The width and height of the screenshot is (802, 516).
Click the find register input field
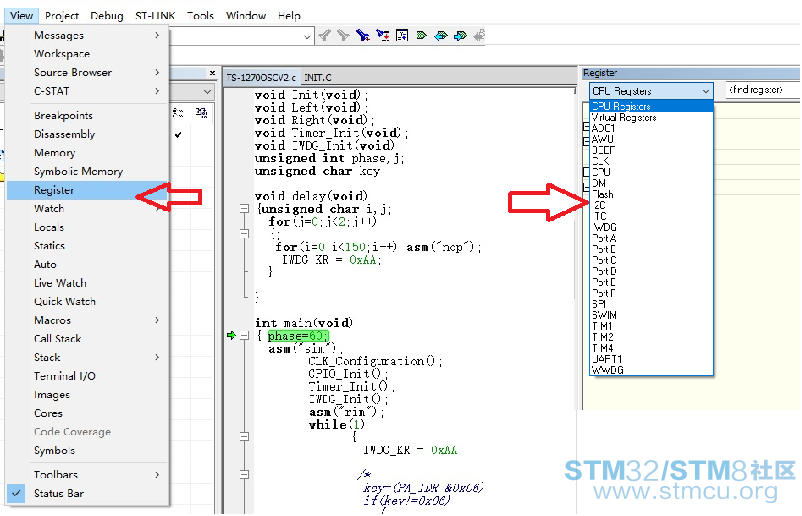(x=763, y=90)
